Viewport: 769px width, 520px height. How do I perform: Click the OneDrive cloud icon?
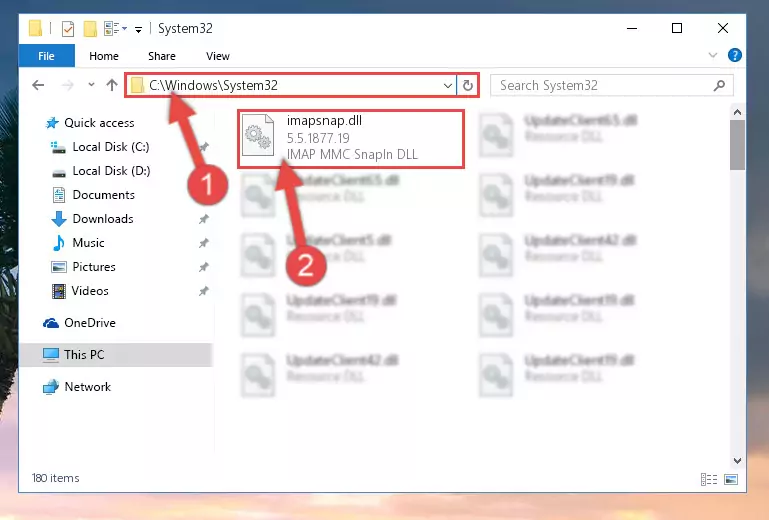[51, 323]
